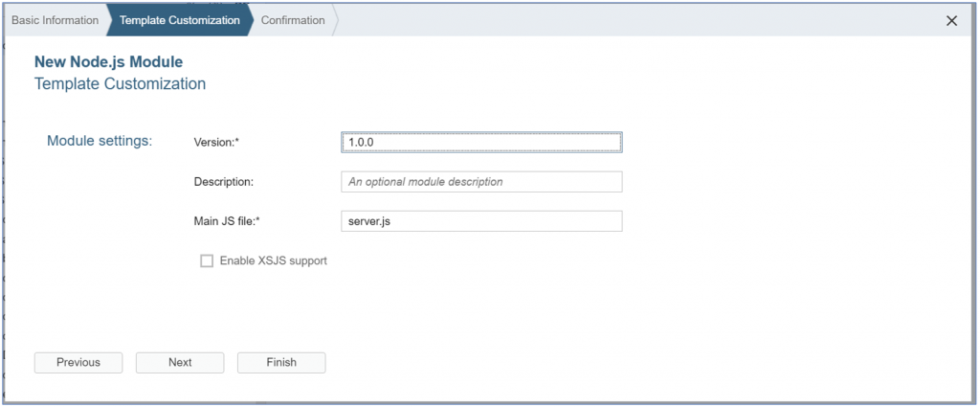This screenshot has height=407, width=980.
Task: Go to the Basic Information step
Action: pyautogui.click(x=55, y=20)
